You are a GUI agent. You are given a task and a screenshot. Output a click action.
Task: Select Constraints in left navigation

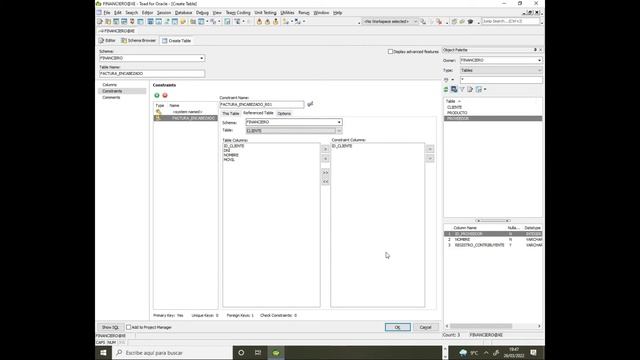(x=112, y=91)
